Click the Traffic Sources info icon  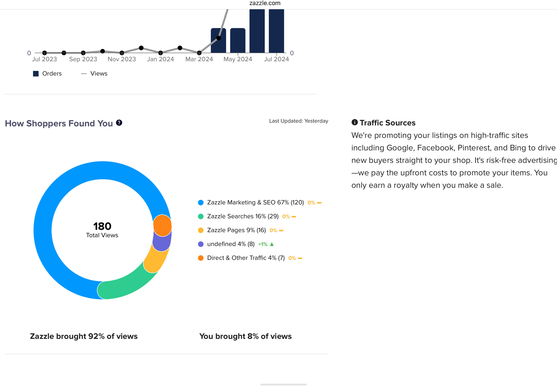point(354,122)
